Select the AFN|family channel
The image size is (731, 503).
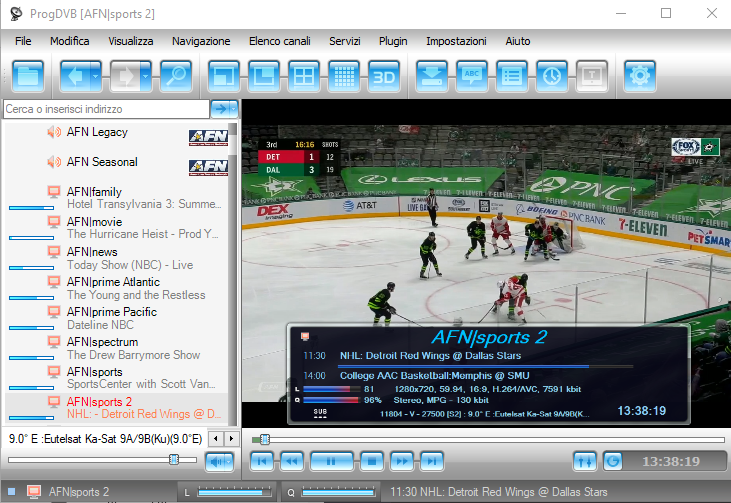tap(117, 198)
